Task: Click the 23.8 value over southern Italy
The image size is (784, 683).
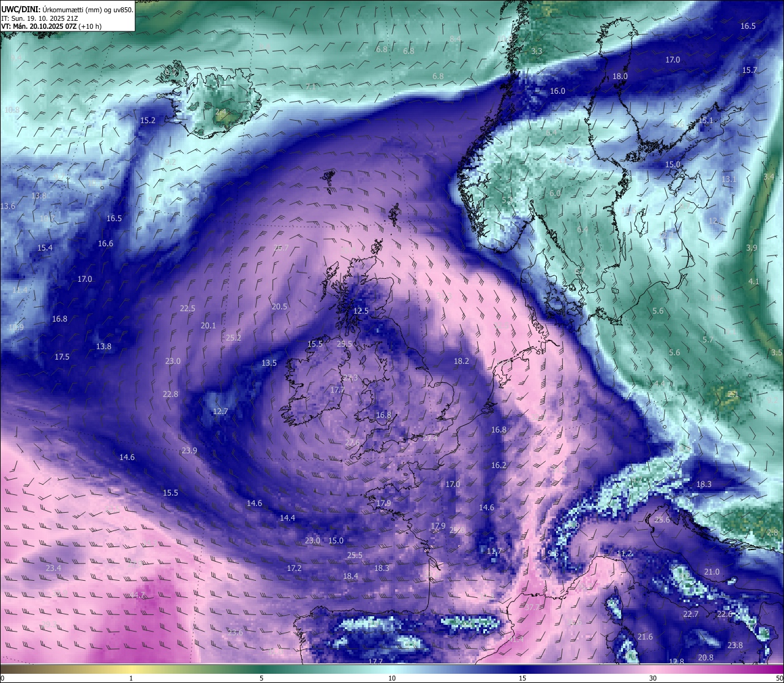Action: (735, 646)
